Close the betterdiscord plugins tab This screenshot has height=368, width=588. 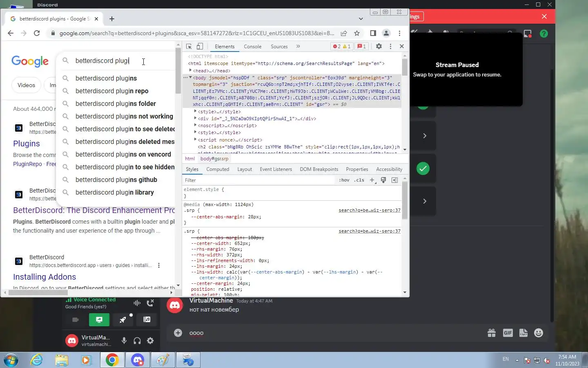tap(96, 19)
